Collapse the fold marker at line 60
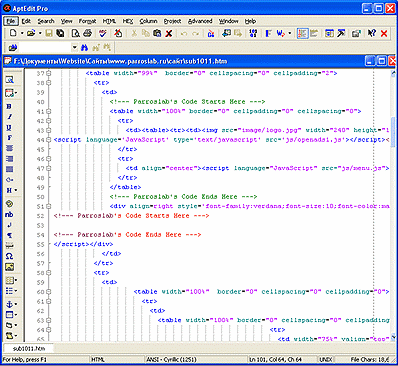 point(49,292)
